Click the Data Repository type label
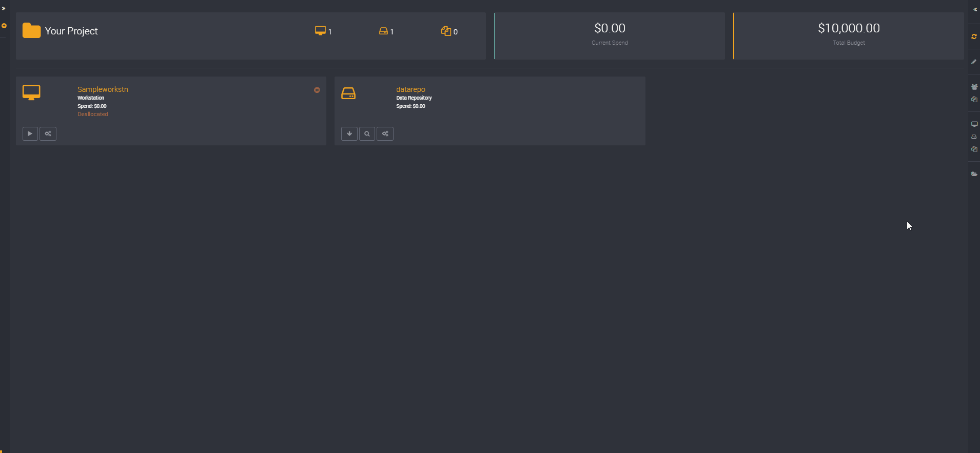This screenshot has width=980, height=453. click(x=414, y=98)
